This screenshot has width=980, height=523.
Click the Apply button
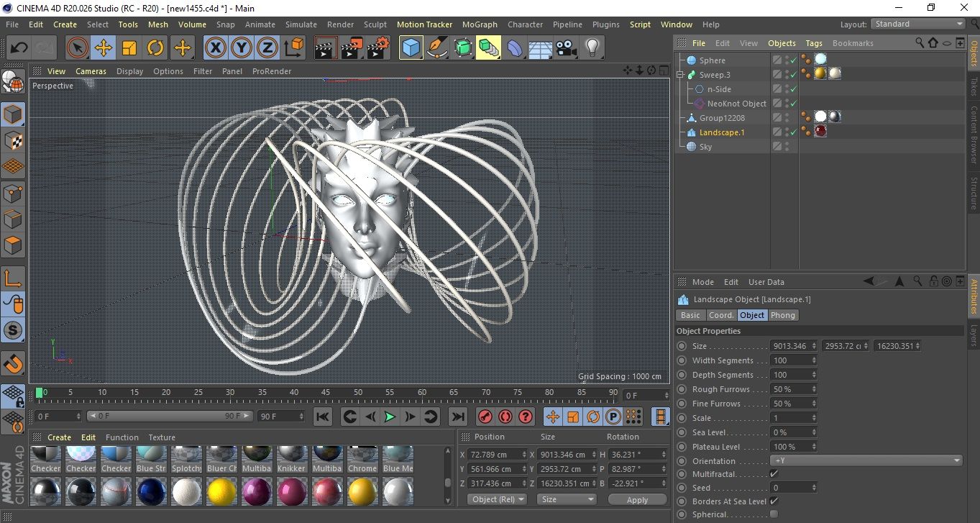point(637,499)
